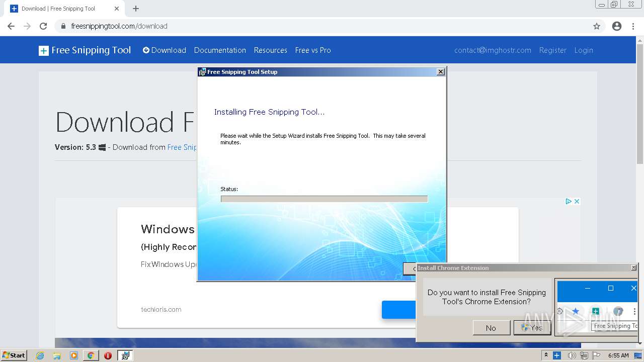This screenshot has width=644, height=362.
Task: Click the AdChoices triangle icon
Action: click(x=568, y=201)
